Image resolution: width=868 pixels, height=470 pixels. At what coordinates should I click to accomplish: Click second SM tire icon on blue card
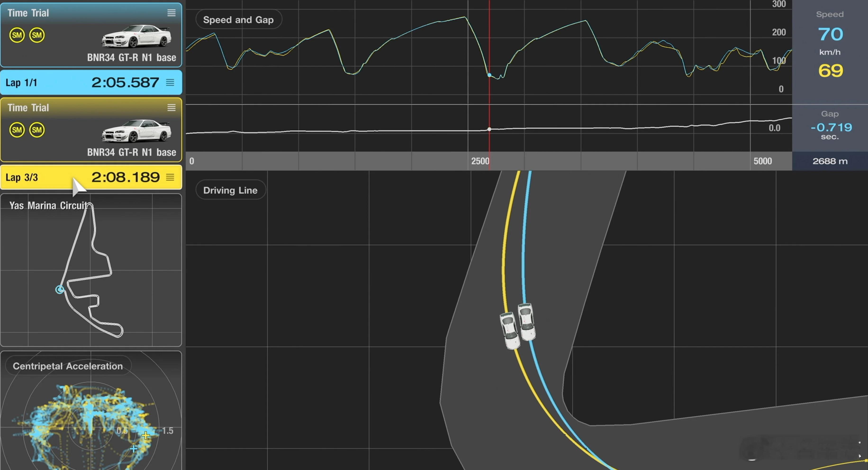tap(37, 35)
